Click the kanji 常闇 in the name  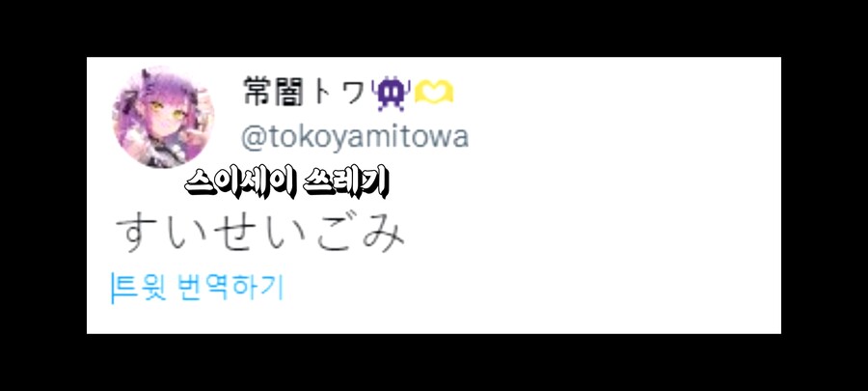(274, 92)
